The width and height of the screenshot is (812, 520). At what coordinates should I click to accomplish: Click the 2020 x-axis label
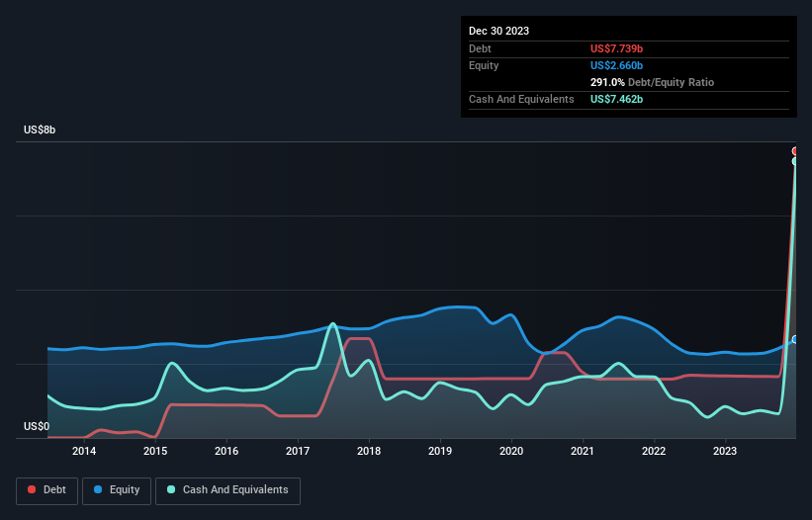[x=511, y=451]
